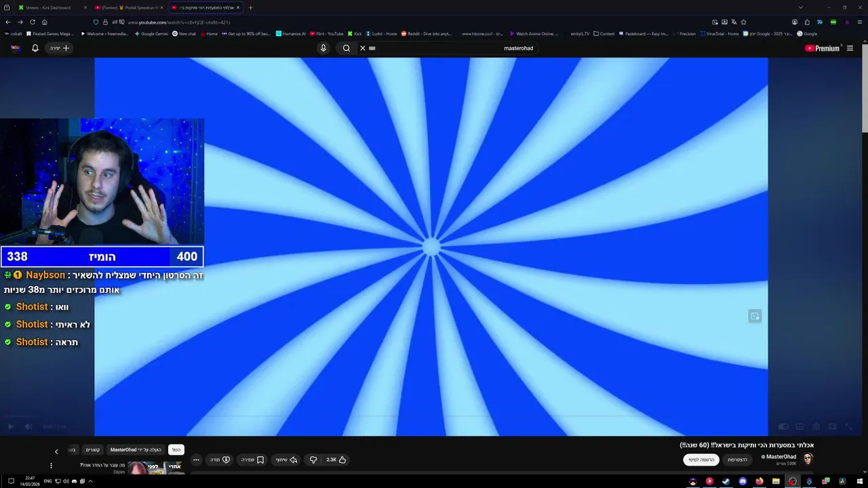This screenshot has width=868, height=488.
Task: Open the YouTube hamburger guide menu
Action: tap(850, 48)
